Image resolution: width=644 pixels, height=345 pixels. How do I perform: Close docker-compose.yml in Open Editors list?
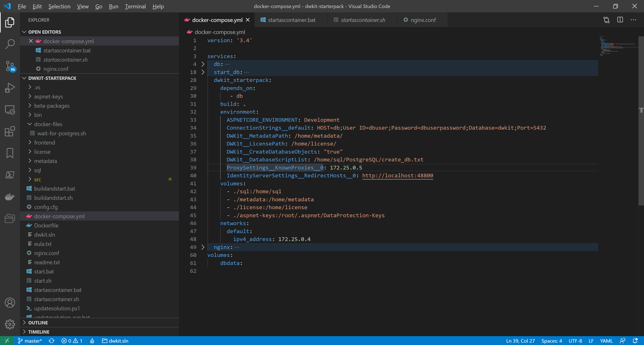[x=31, y=41]
